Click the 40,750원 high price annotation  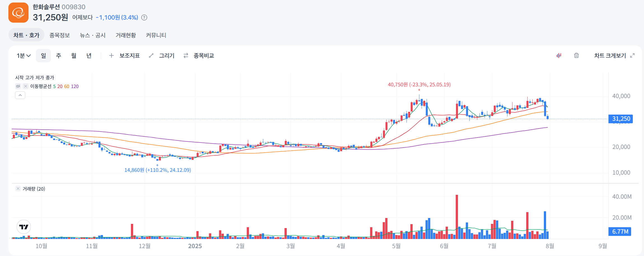tap(419, 84)
